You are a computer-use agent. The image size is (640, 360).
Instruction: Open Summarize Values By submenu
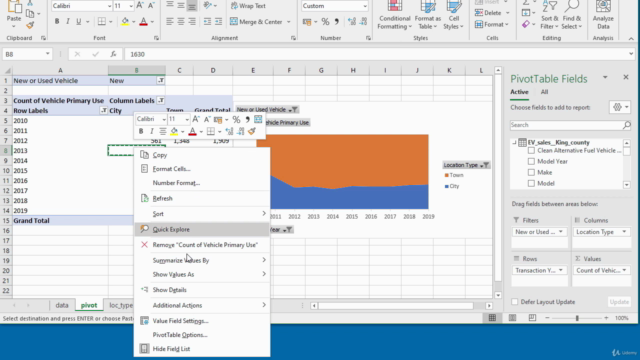point(202,260)
